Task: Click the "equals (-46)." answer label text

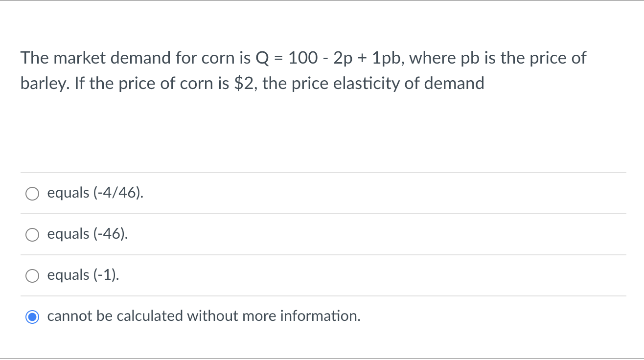Action: click(x=88, y=234)
